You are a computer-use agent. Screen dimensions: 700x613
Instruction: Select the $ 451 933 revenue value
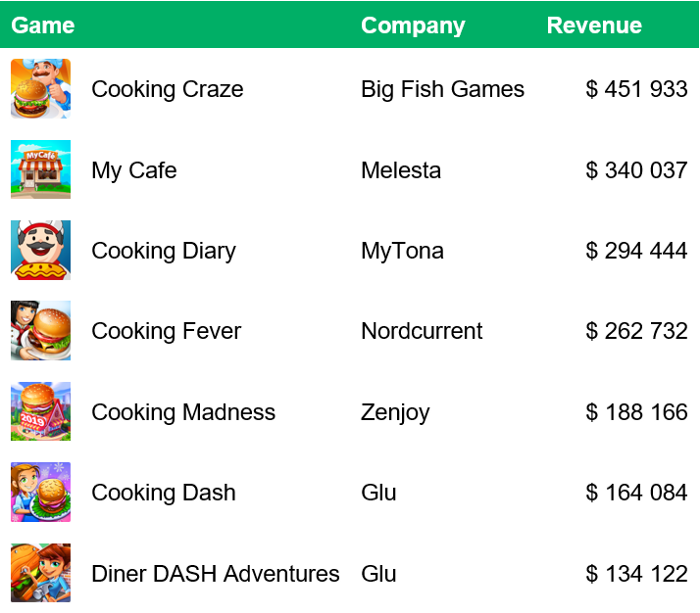pyautogui.click(x=636, y=89)
